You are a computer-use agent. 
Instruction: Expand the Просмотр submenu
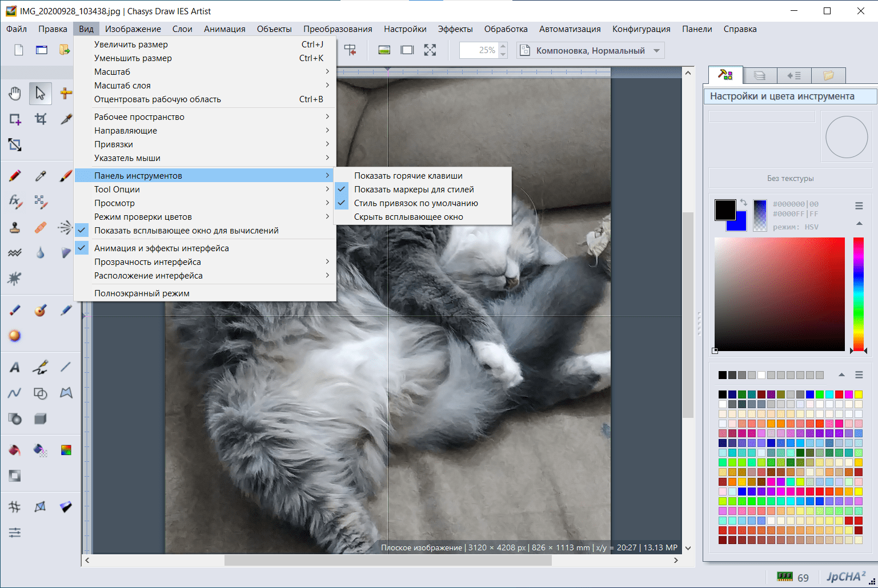coord(205,203)
